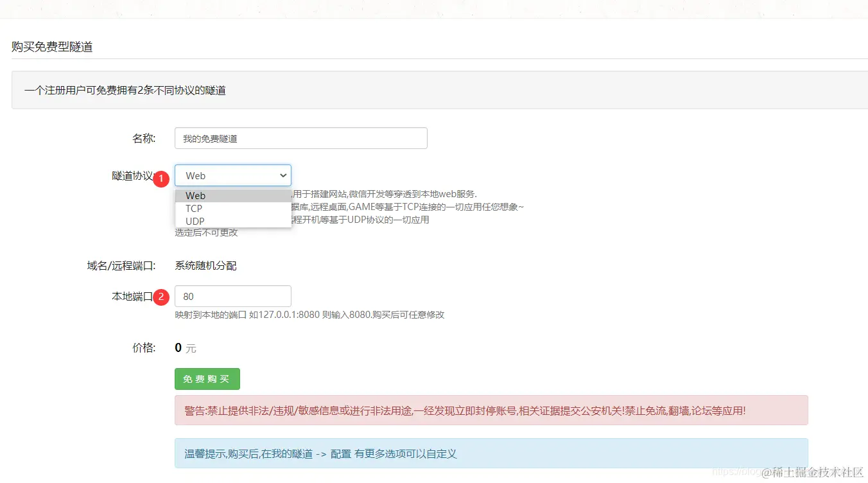Click the local port hint mentioning 127.0.0.1:8080
Image resolution: width=868 pixels, height=483 pixels.
309,315
